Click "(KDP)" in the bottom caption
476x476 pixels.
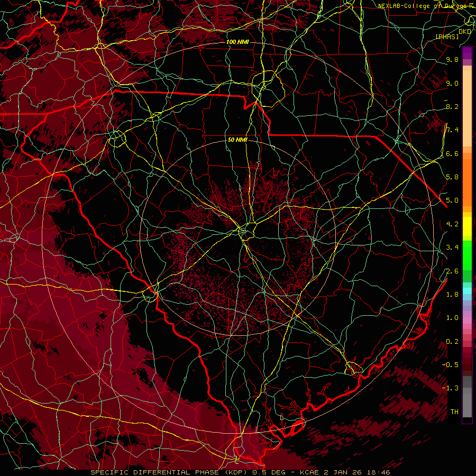[235, 472]
